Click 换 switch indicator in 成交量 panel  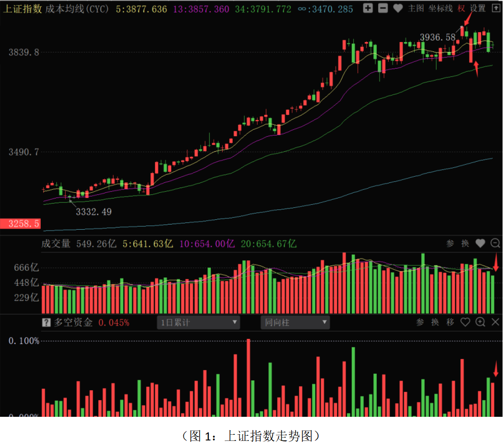465,243
